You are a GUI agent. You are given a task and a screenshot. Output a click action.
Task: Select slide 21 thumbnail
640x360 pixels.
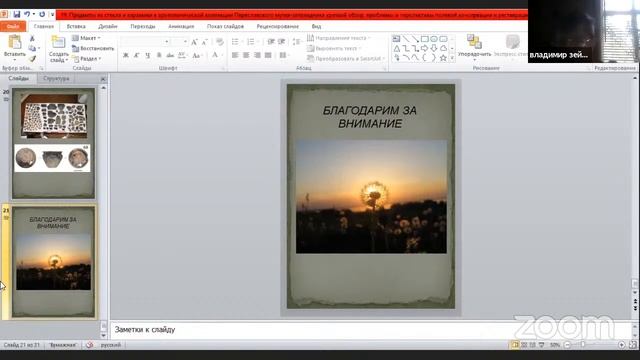53,261
